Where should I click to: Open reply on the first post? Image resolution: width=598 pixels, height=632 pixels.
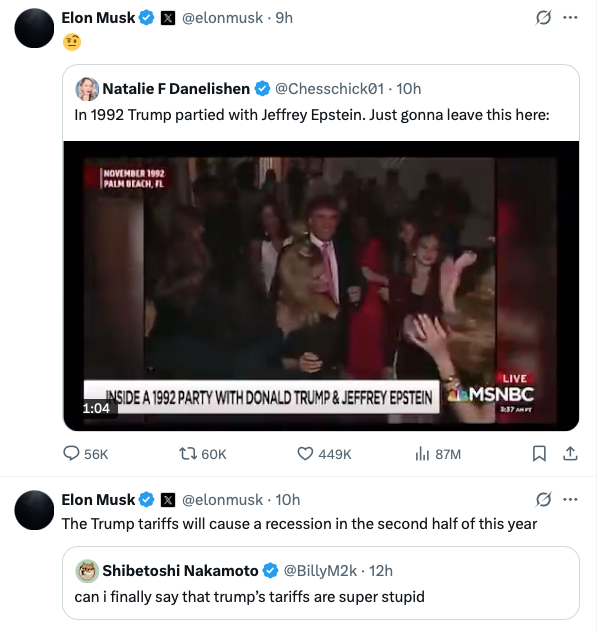85,454
